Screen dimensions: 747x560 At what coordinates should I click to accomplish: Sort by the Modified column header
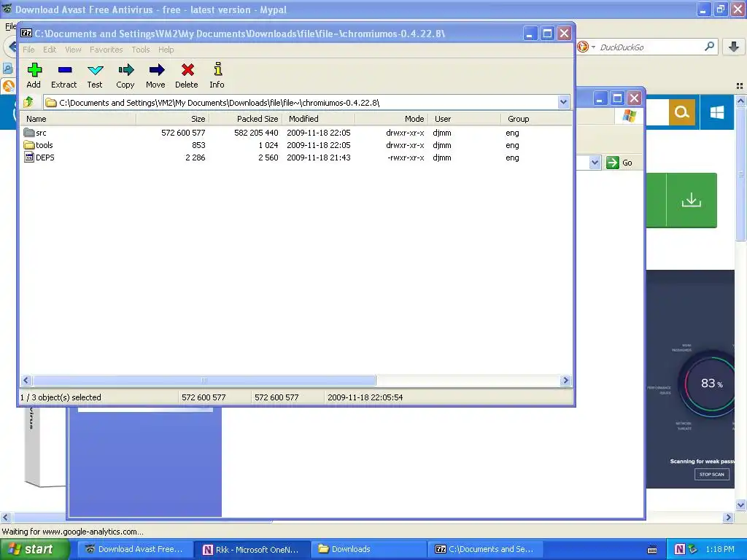pos(318,119)
